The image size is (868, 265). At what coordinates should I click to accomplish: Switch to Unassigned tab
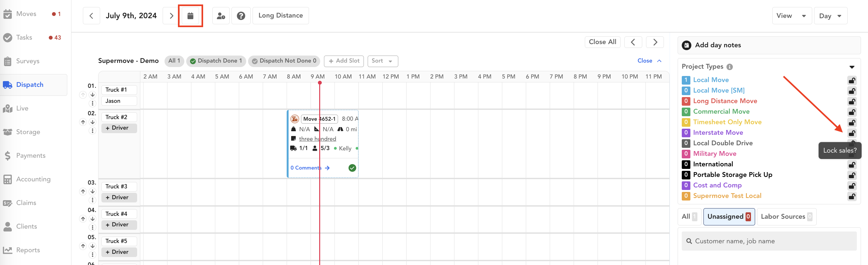(729, 217)
